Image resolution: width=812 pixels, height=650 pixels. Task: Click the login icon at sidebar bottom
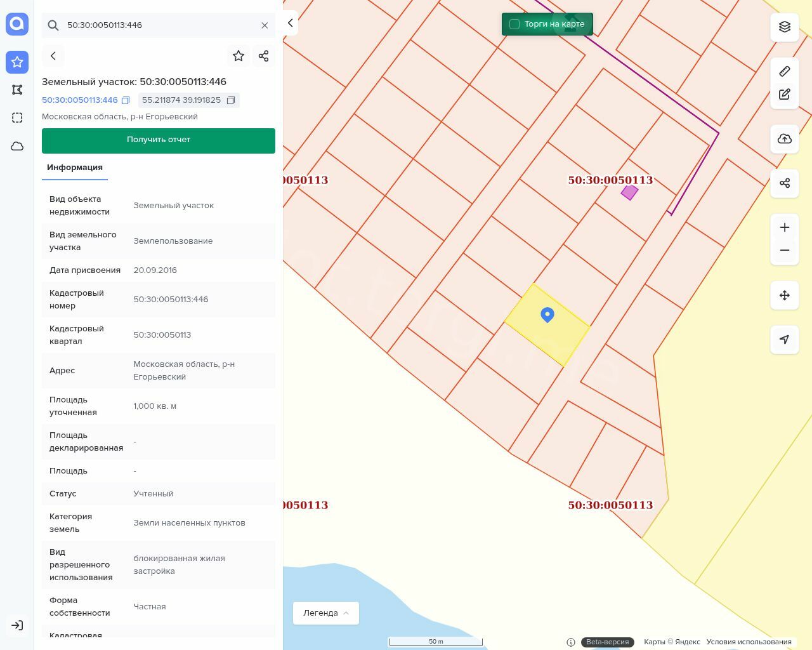click(17, 625)
